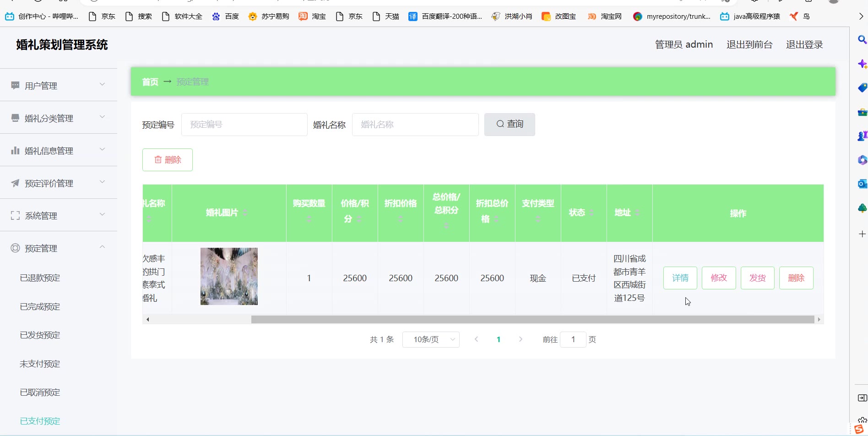
Task: Click the 婚礼信息管理 bar chart icon
Action: pyautogui.click(x=15, y=151)
